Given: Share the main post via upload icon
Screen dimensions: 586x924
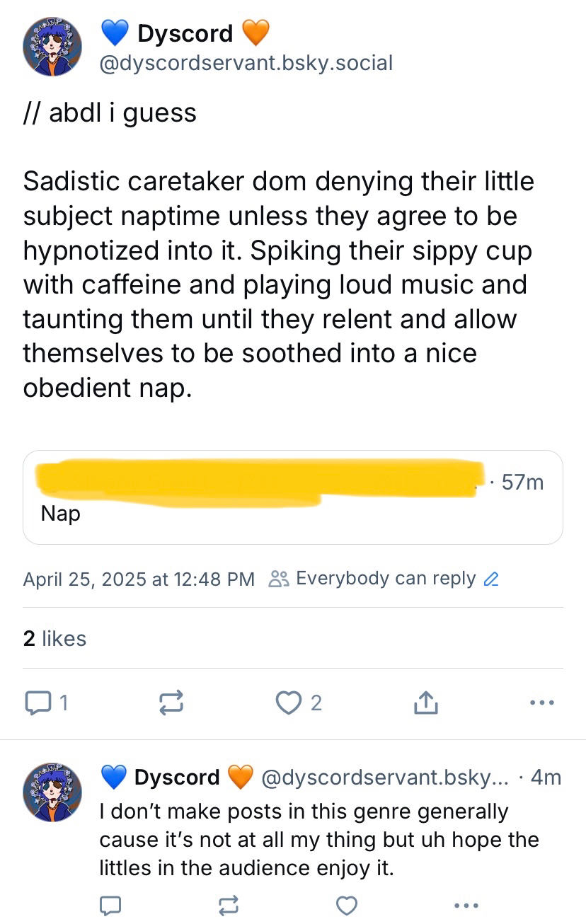Looking at the screenshot, I should point(425,702).
